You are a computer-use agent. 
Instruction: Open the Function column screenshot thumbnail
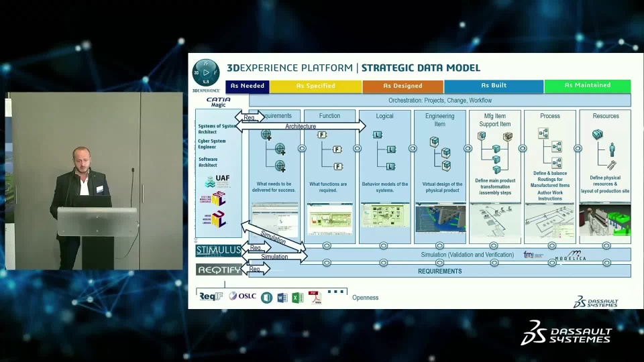click(x=330, y=219)
